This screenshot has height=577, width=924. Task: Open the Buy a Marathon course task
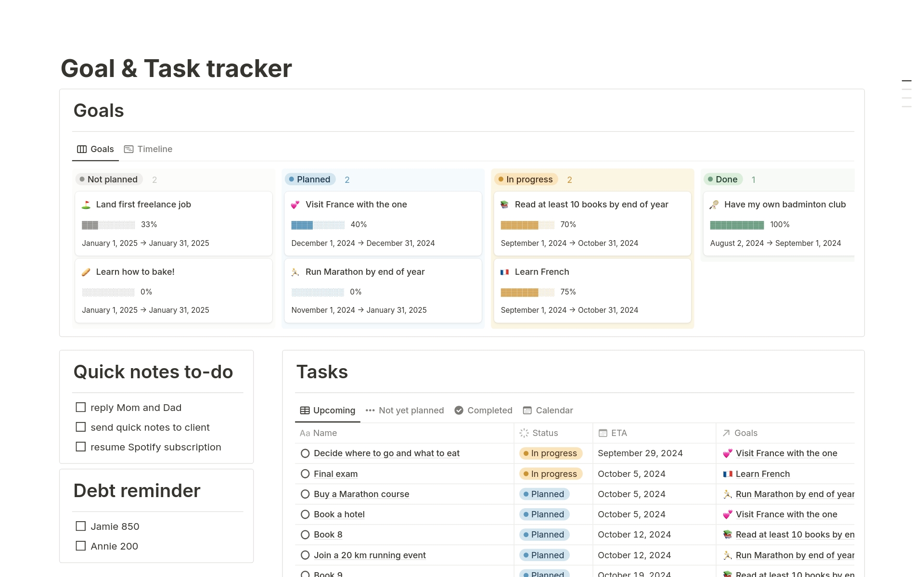361,494
